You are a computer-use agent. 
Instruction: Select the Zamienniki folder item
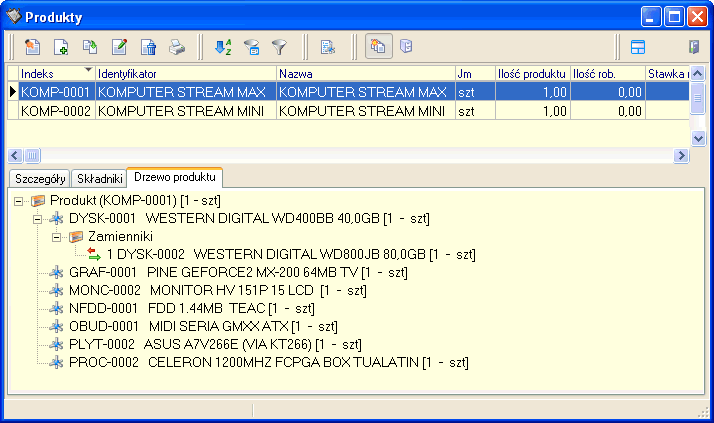tap(120, 236)
